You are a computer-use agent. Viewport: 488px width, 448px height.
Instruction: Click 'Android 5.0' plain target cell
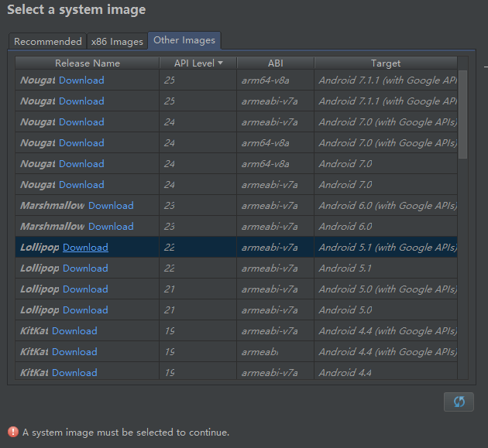coord(386,309)
